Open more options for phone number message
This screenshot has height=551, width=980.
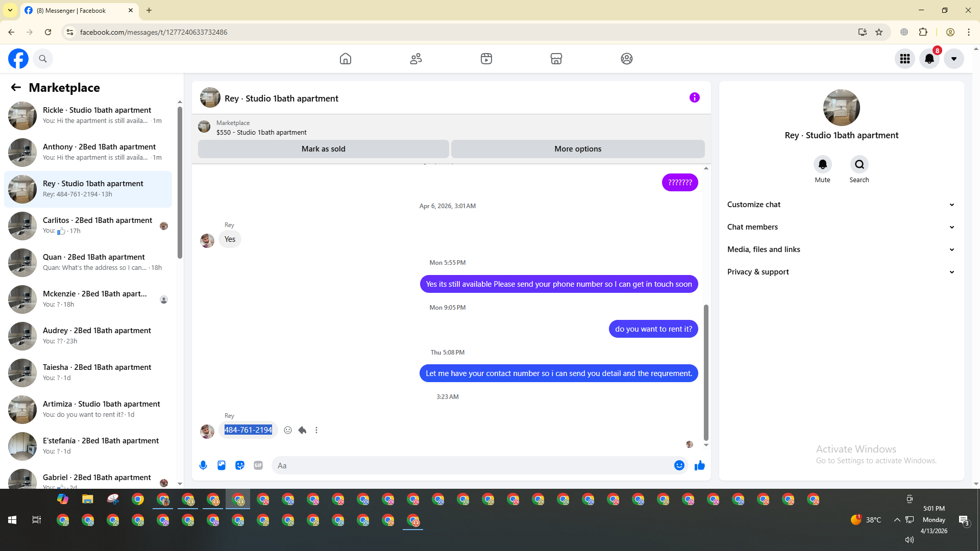pyautogui.click(x=316, y=430)
